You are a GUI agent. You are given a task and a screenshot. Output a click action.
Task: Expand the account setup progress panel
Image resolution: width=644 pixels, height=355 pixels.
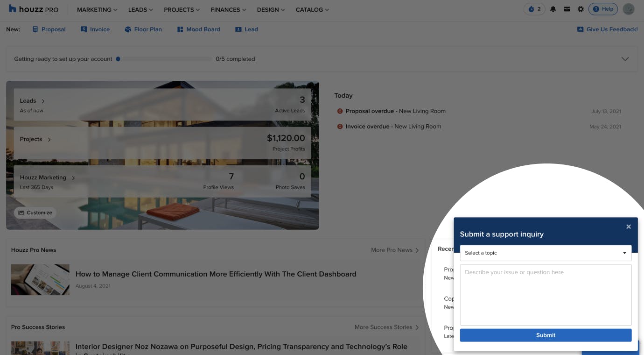tap(625, 59)
